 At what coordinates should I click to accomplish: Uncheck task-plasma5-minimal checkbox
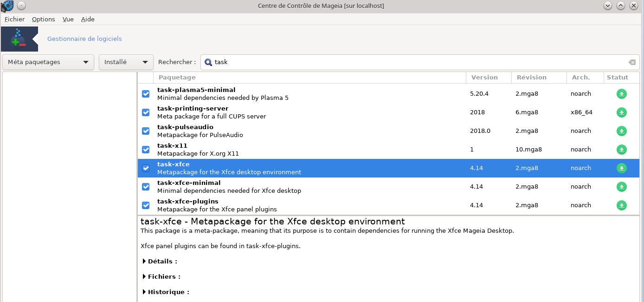click(x=146, y=94)
